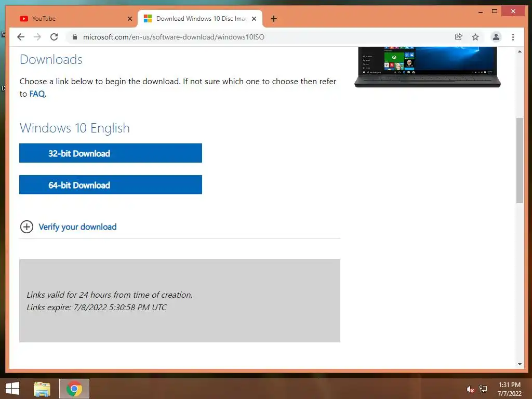Click the Links valid for 24 hours text
Viewport: 532px width, 399px height.
110,295
